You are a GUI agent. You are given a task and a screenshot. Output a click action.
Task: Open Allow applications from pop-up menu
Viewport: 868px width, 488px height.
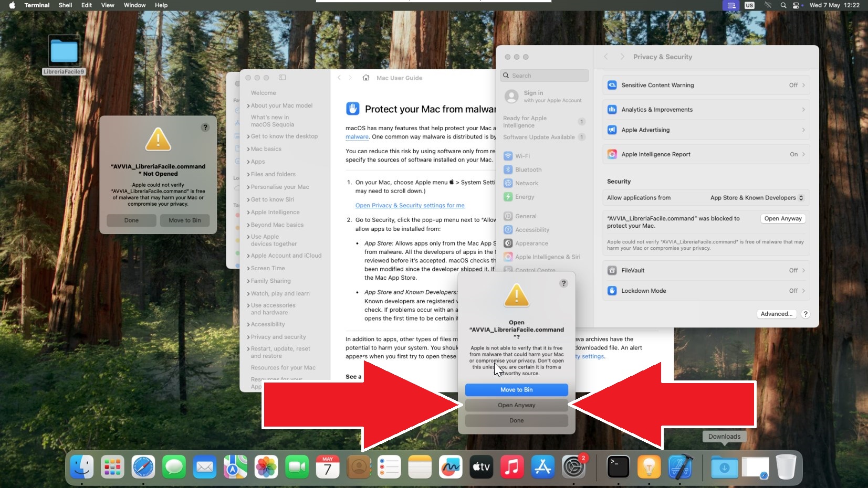tap(756, 198)
